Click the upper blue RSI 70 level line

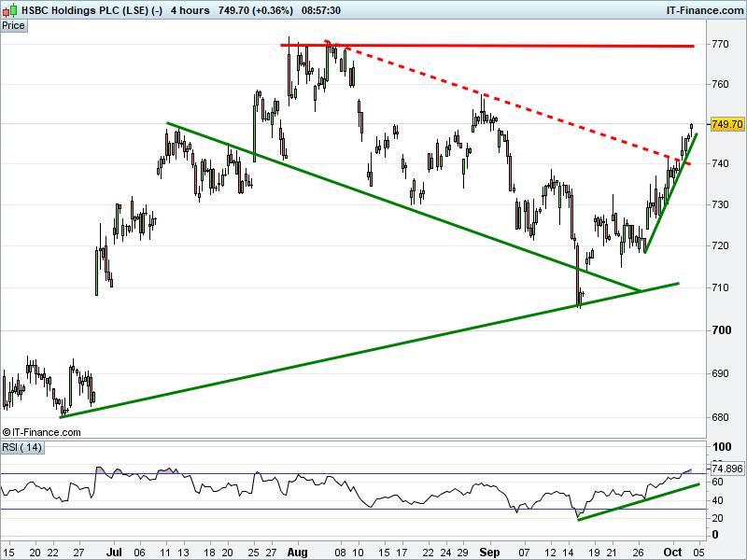[353, 474]
